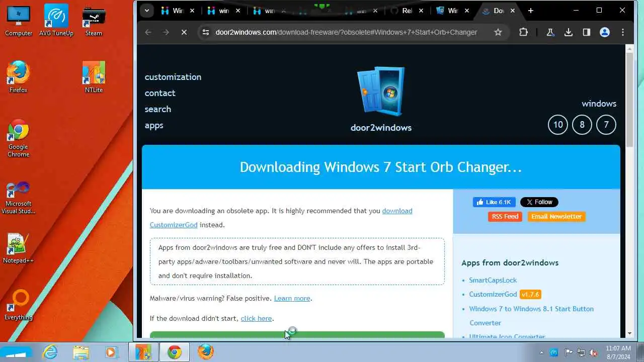Open the RSS Feed button
The width and height of the screenshot is (644, 362).
(x=505, y=217)
